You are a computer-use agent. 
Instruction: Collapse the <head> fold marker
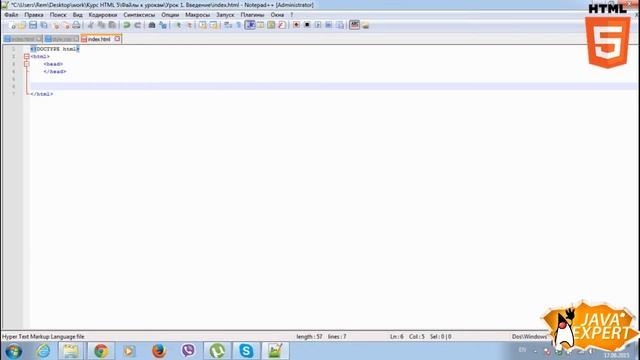click(x=27, y=64)
